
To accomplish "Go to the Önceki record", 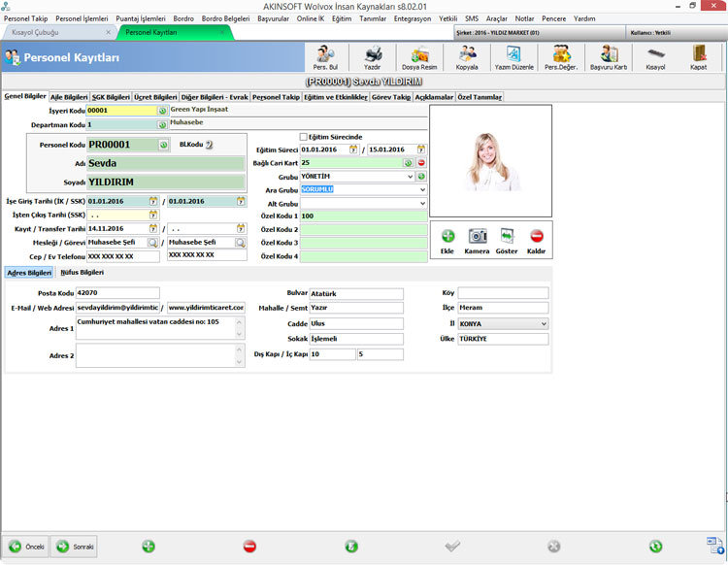I will [x=26, y=547].
